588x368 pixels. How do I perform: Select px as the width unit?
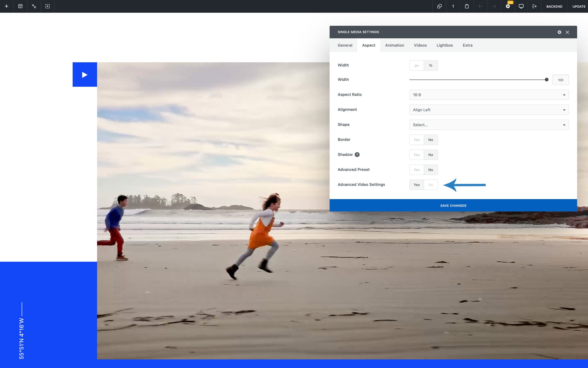tap(417, 66)
